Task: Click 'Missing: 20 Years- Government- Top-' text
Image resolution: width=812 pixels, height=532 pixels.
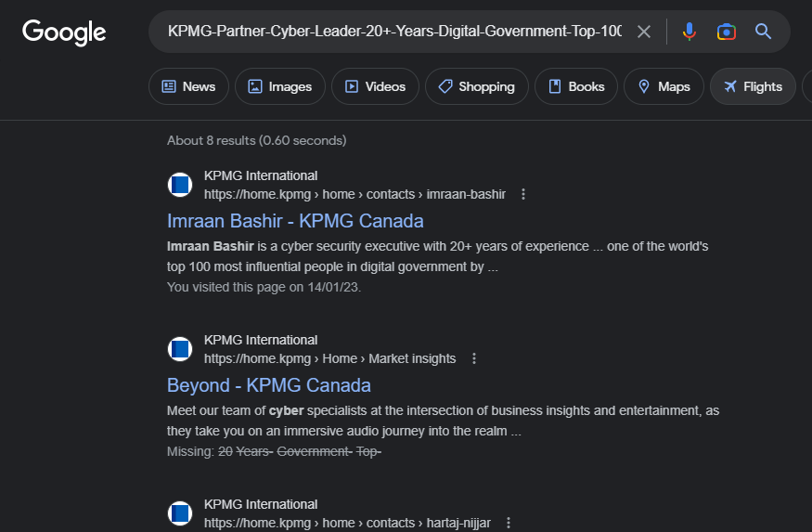Action: pos(274,452)
